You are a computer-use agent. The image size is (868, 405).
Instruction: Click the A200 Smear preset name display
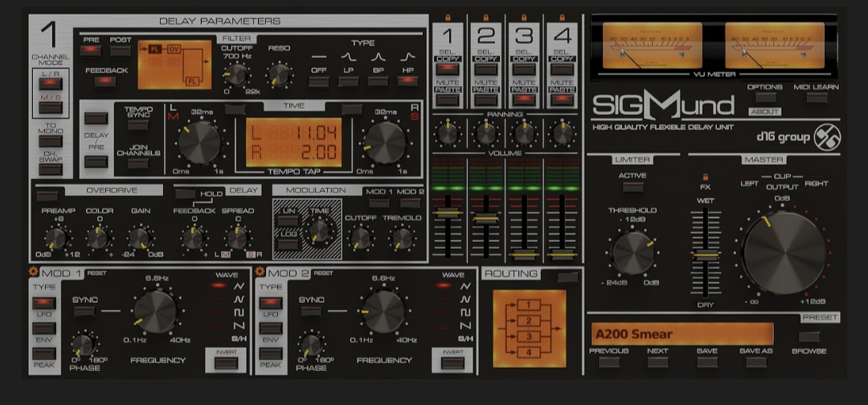coord(682,333)
